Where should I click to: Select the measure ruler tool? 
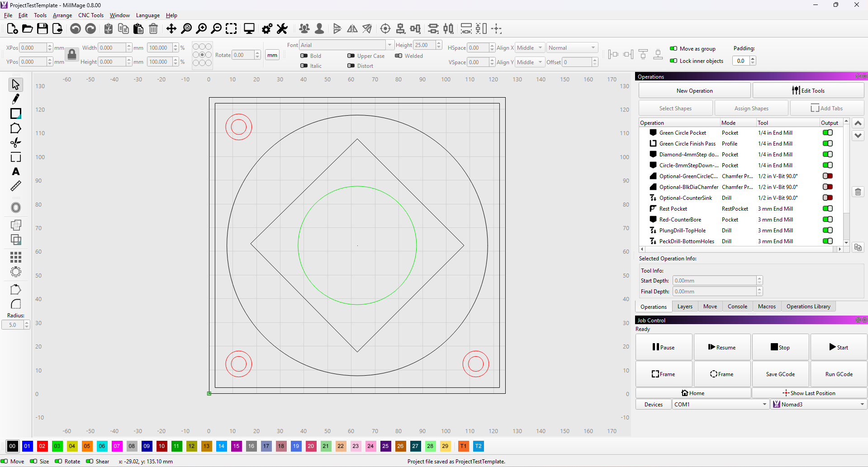click(16, 186)
